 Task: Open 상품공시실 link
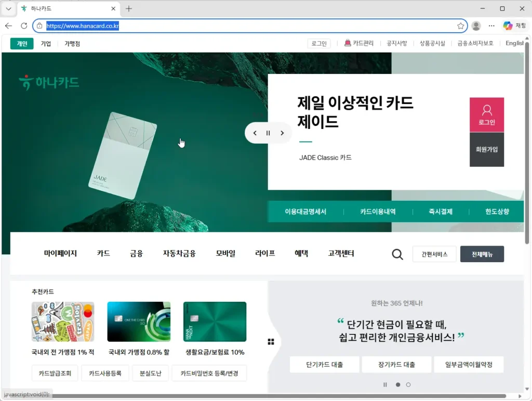coord(432,43)
